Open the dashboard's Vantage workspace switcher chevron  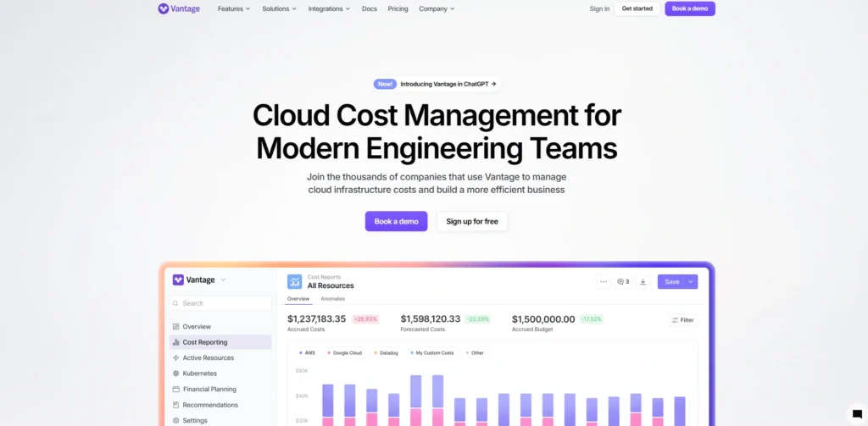(x=223, y=280)
